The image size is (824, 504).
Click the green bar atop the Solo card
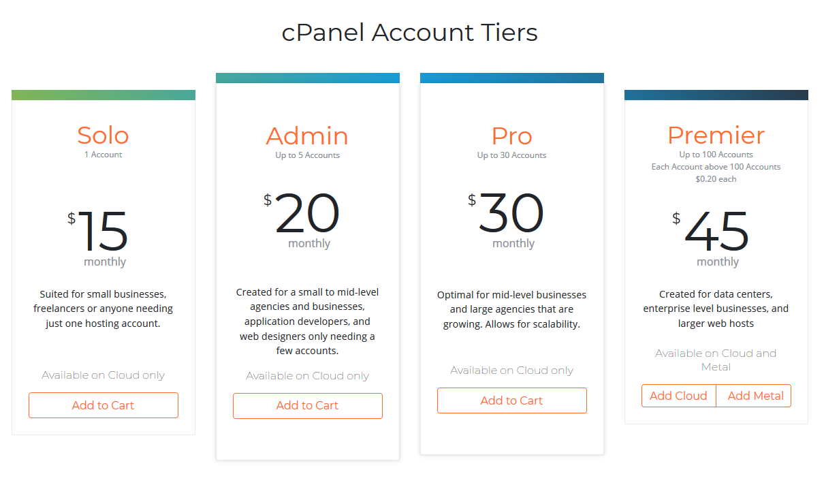coord(104,95)
